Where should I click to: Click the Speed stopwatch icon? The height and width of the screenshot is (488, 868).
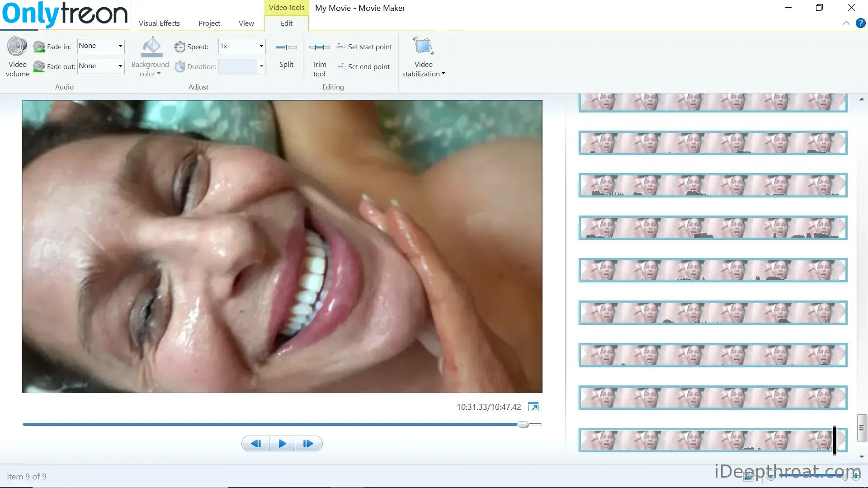pos(179,47)
